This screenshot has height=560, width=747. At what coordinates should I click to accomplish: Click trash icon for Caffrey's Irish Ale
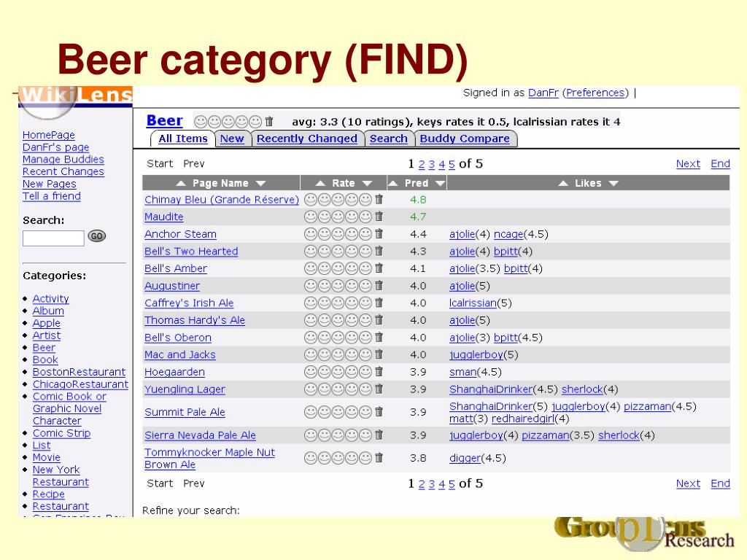[x=379, y=303]
